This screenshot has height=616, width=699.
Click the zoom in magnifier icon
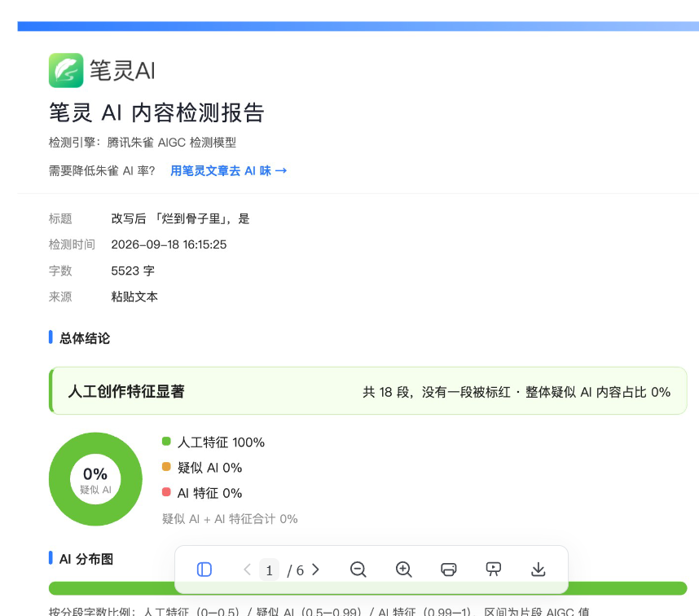403,570
